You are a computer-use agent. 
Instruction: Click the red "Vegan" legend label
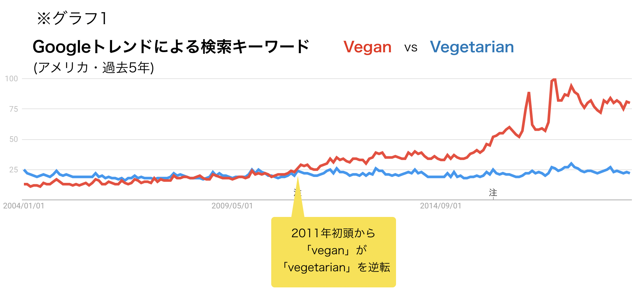367,47
